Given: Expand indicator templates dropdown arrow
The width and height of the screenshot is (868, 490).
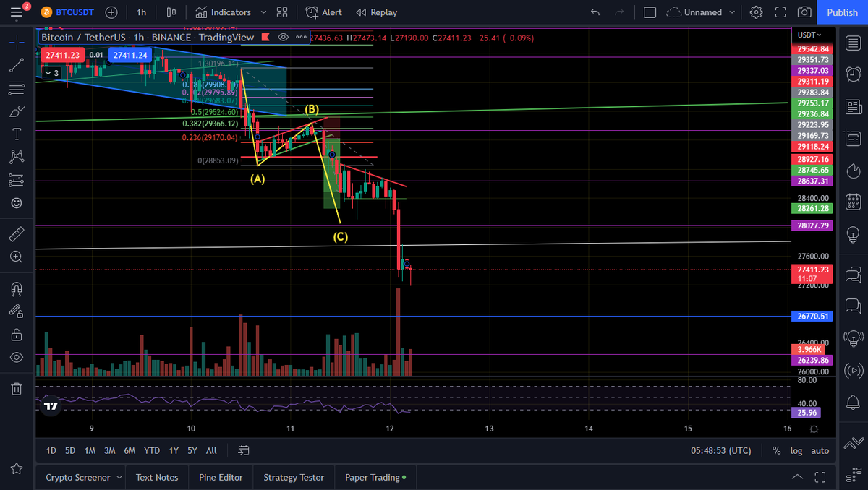Looking at the screenshot, I should click(263, 12).
